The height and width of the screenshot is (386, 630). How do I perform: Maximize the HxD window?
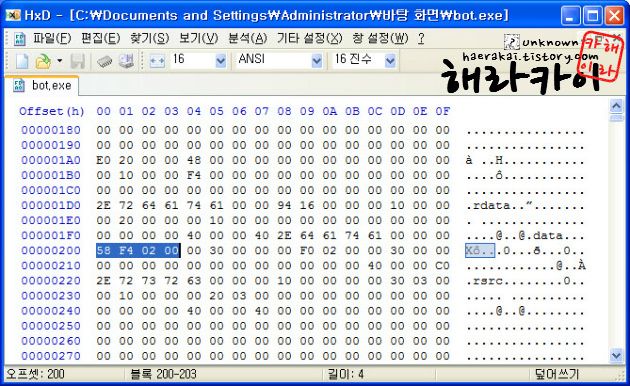click(x=593, y=16)
